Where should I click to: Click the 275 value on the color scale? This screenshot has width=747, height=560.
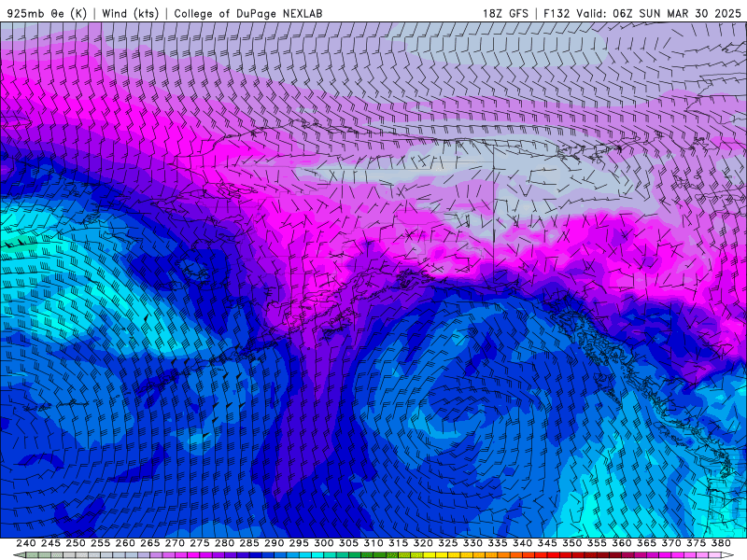(x=199, y=543)
